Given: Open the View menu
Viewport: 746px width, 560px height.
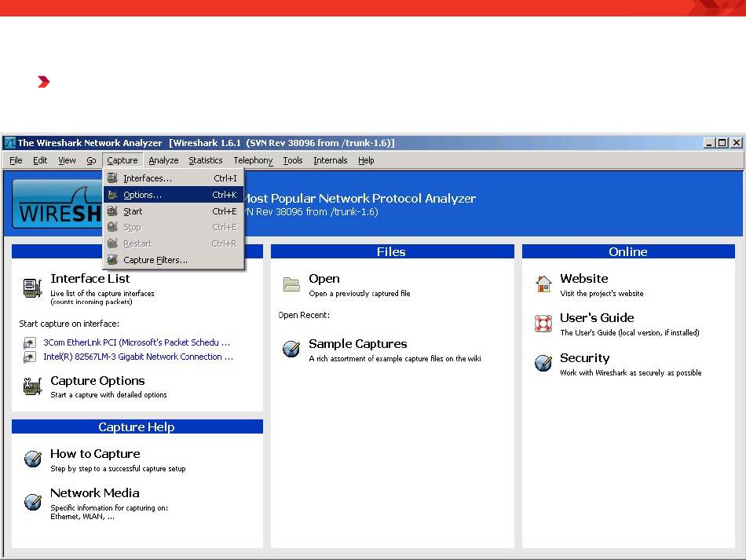Looking at the screenshot, I should (x=67, y=160).
